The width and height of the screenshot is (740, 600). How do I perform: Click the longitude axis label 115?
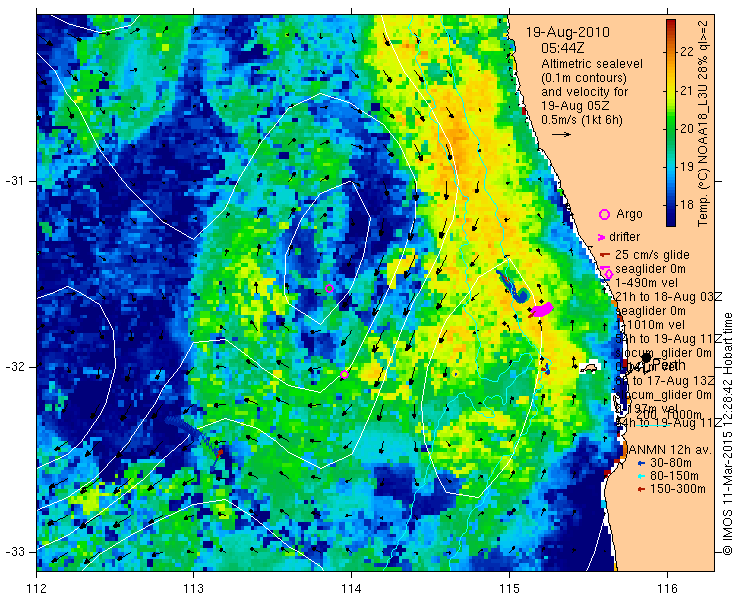(509, 588)
